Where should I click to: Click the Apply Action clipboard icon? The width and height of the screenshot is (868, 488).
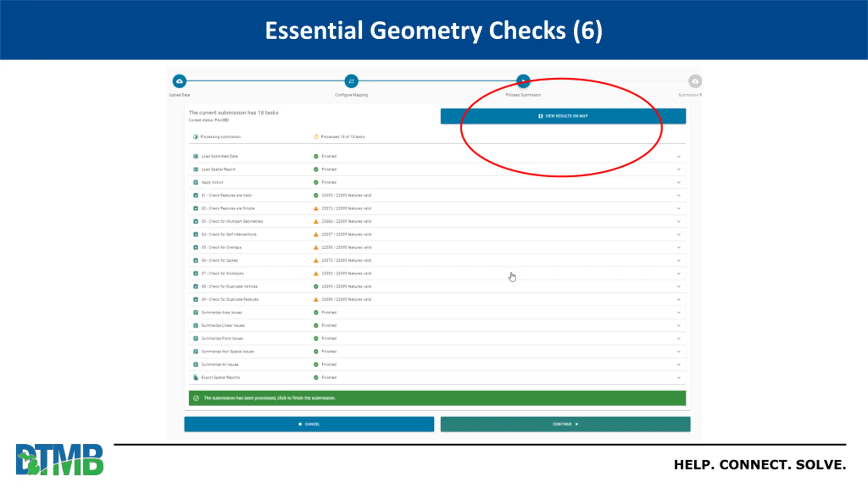point(196,182)
